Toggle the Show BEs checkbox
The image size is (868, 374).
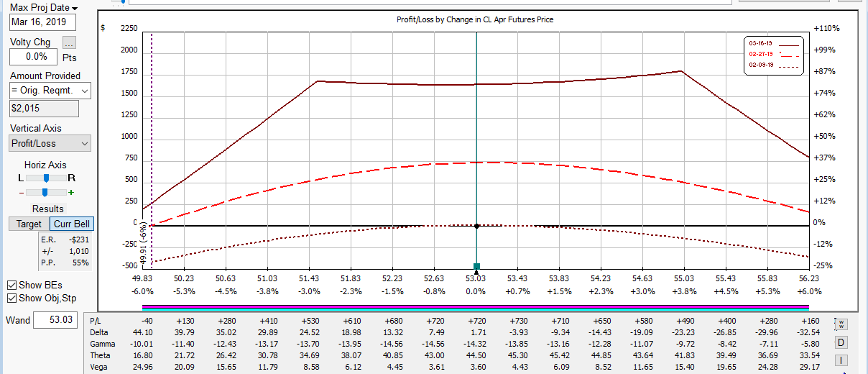pos(11,285)
